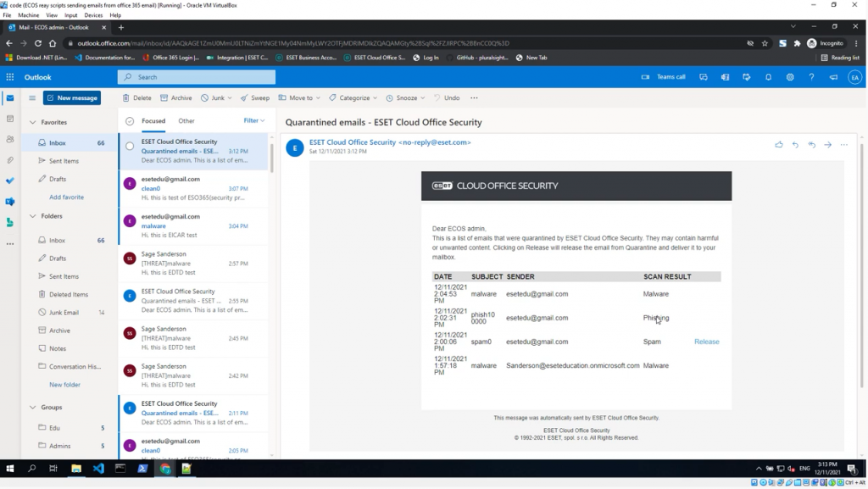The image size is (868, 489).
Task: Open EA account avatar menu
Action: [854, 77]
